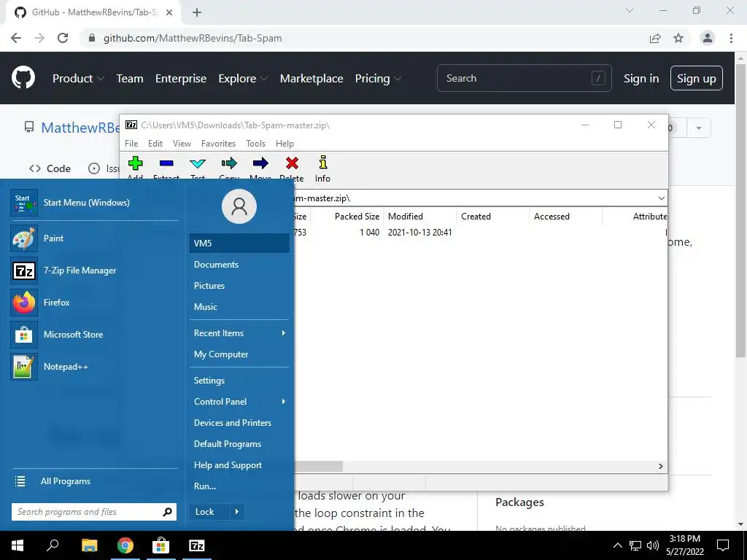Click the Lock button in Start menu
The height and width of the screenshot is (560, 747).
[209, 512]
